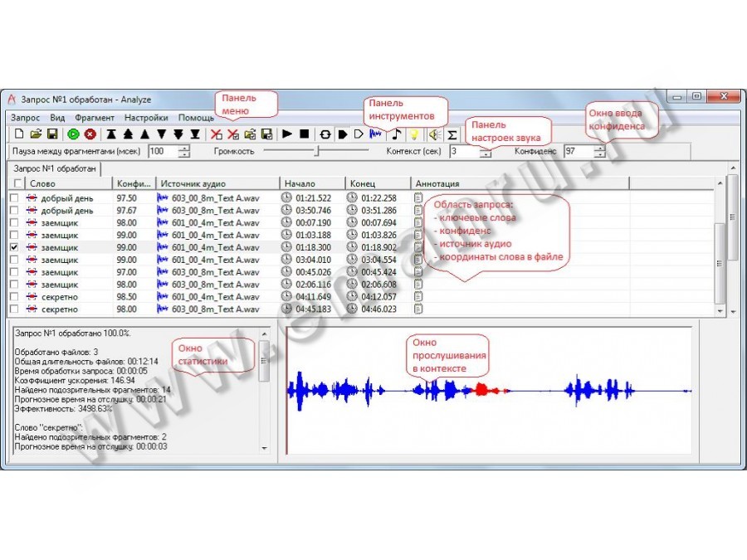Image resolution: width=747 pixels, height=560 pixels.
Task: Click the speaker sound icon in the toolbar
Action: click(x=433, y=134)
